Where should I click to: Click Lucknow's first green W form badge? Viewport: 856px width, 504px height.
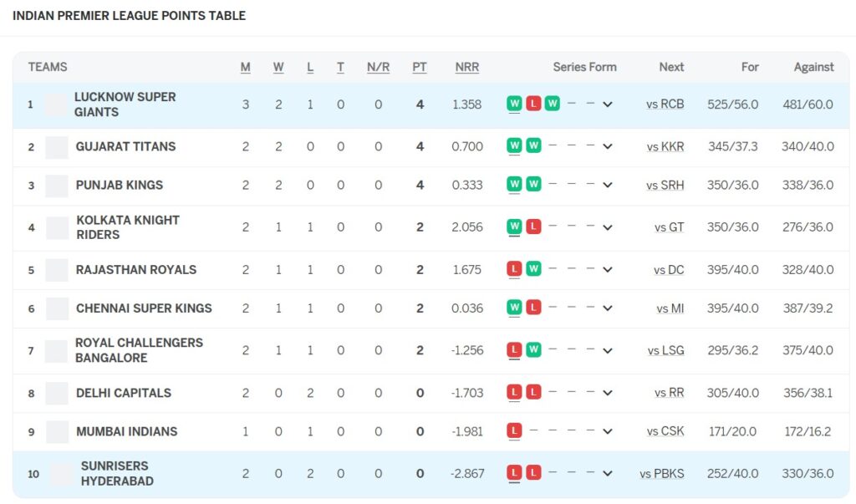[514, 104]
